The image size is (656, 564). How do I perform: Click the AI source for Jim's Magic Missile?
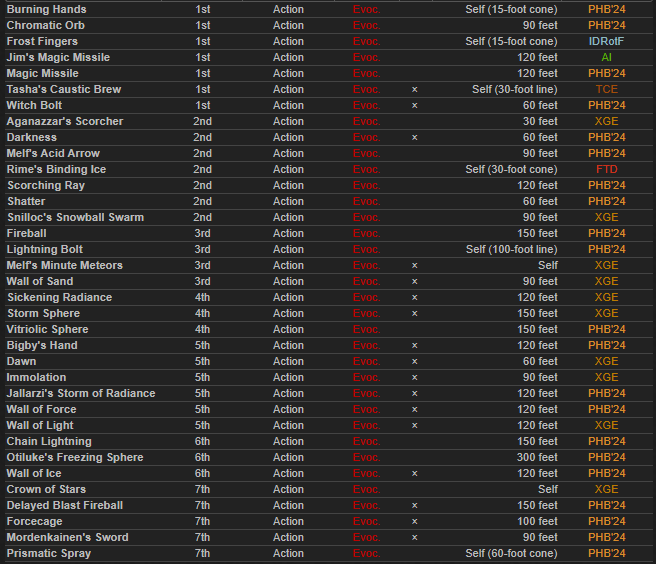click(606, 57)
